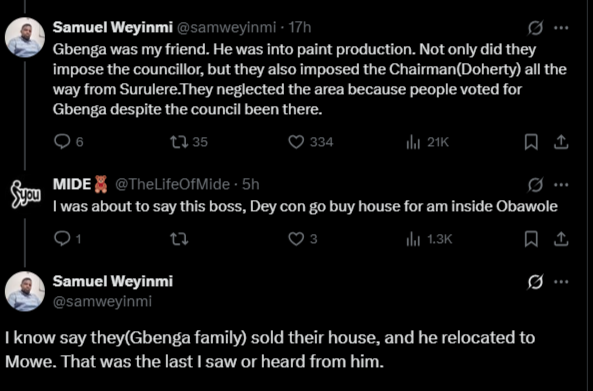This screenshot has height=391, width=593.
Task: View MIDE tweet's 1.3K views analytics
Action: pyautogui.click(x=429, y=239)
